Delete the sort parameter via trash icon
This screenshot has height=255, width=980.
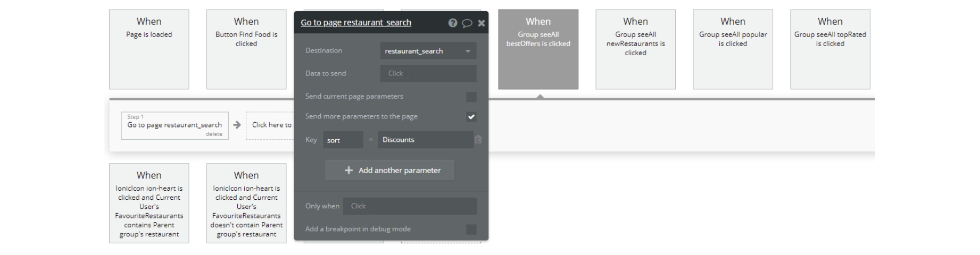click(478, 140)
